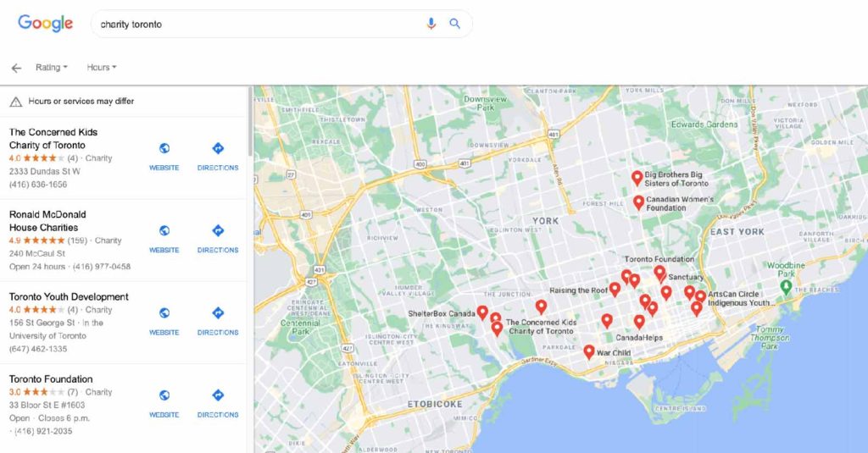Viewport: 868px width, 453px height.
Task: Click the voice search microphone icon
Action: point(431,24)
